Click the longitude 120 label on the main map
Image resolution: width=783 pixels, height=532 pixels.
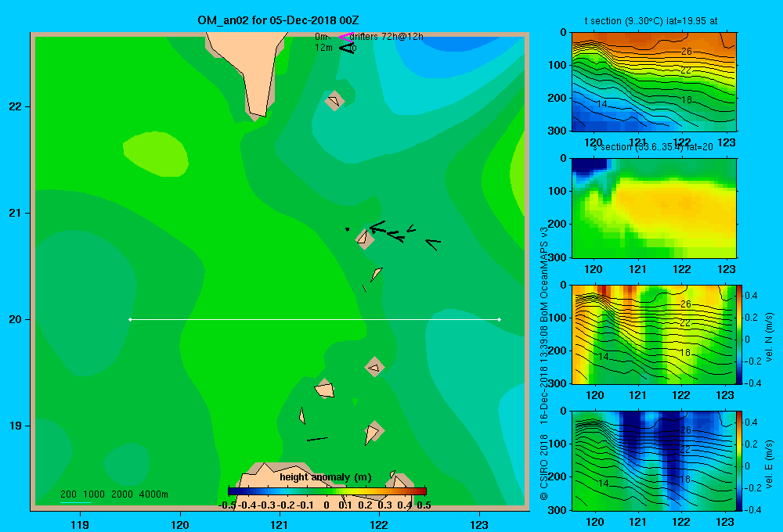[180, 524]
